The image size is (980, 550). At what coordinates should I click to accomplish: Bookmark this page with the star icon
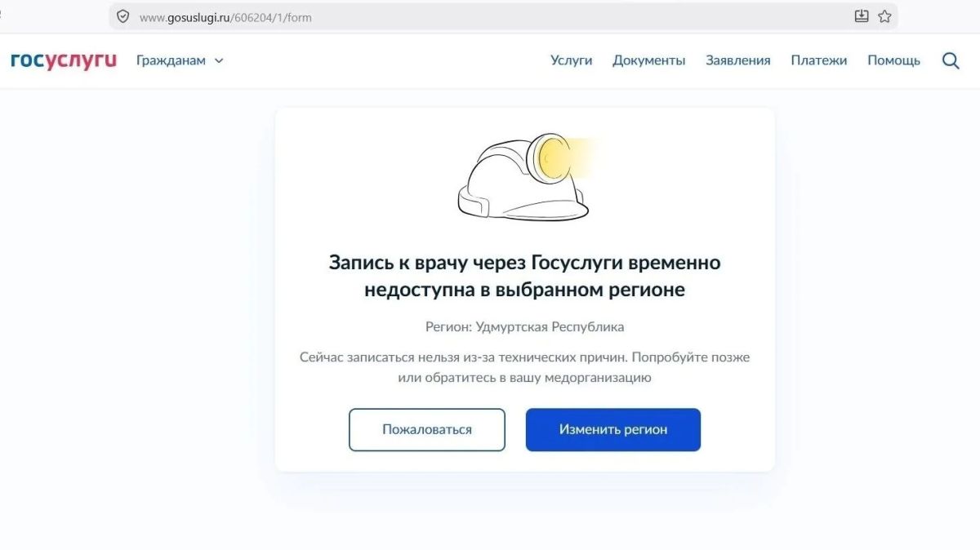(884, 16)
